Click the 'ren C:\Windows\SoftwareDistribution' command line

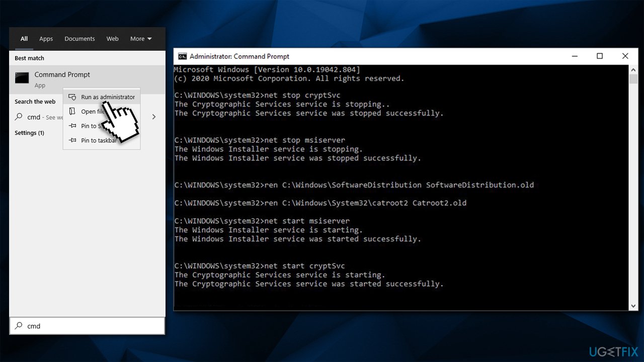354,185
